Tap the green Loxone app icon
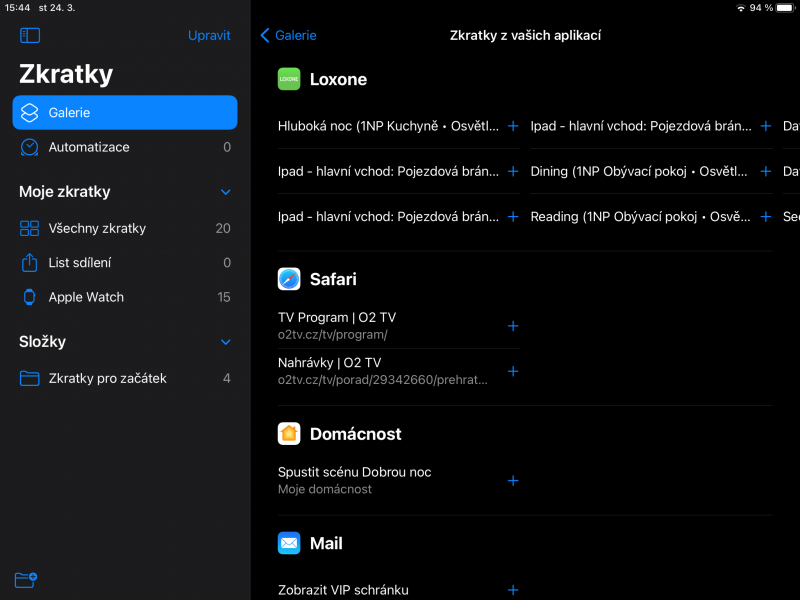Screen dimensions: 800x600 click(289, 79)
